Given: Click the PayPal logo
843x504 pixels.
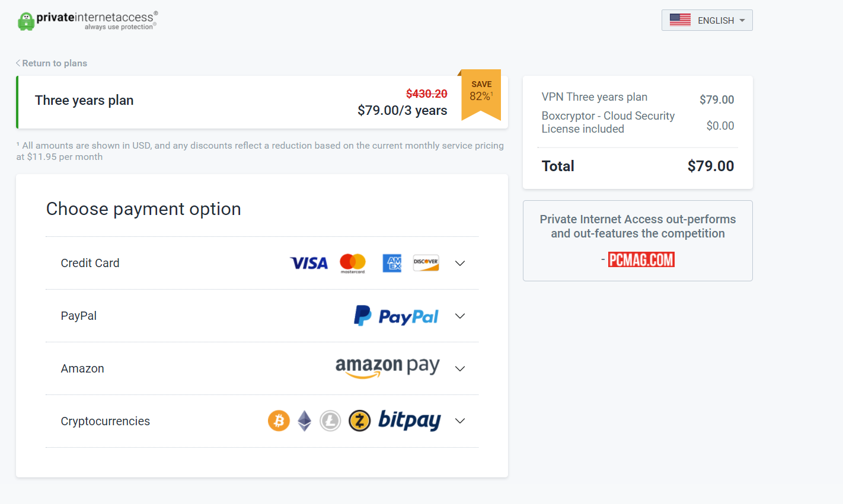Looking at the screenshot, I should point(396,316).
